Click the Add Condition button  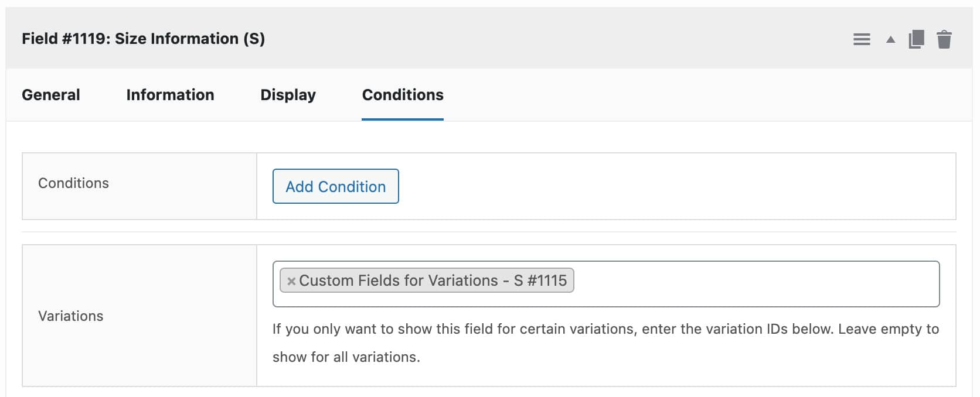335,186
